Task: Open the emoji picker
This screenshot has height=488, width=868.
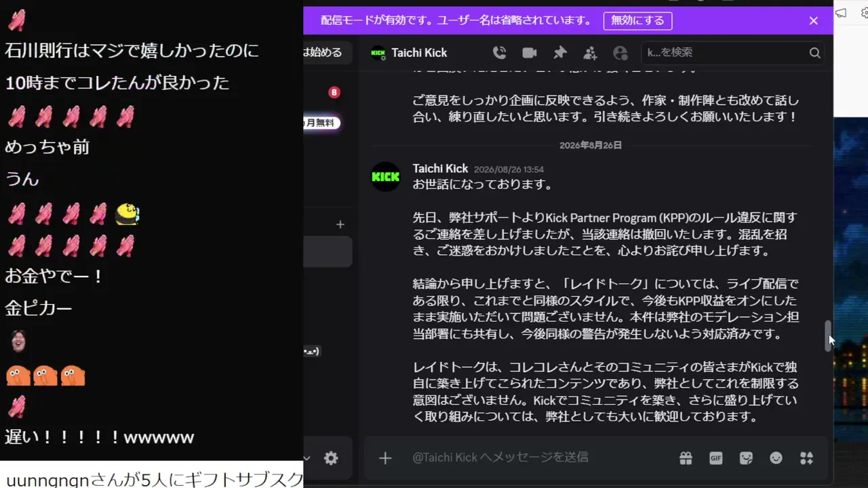Action: [x=776, y=458]
